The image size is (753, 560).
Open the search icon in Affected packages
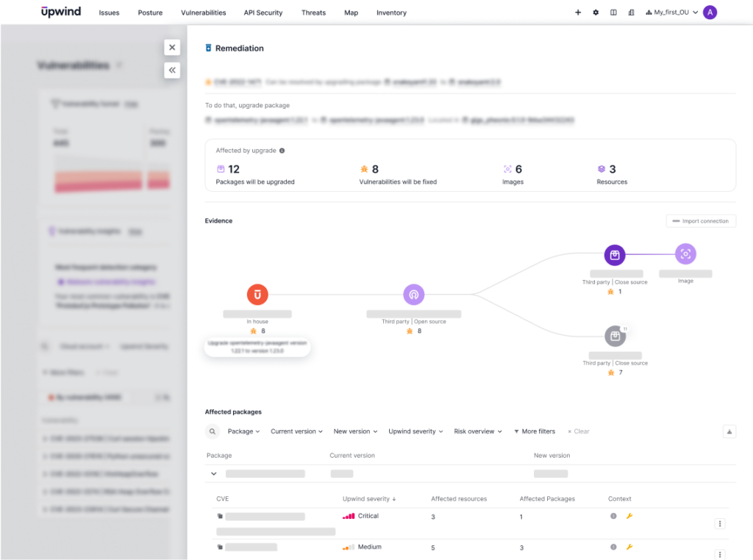tap(213, 431)
